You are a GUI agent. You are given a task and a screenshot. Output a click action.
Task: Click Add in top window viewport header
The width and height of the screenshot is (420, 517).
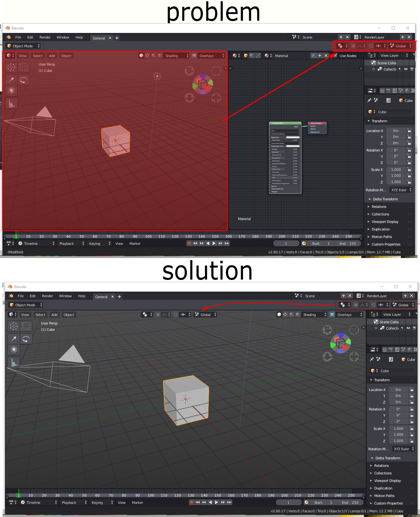point(52,56)
